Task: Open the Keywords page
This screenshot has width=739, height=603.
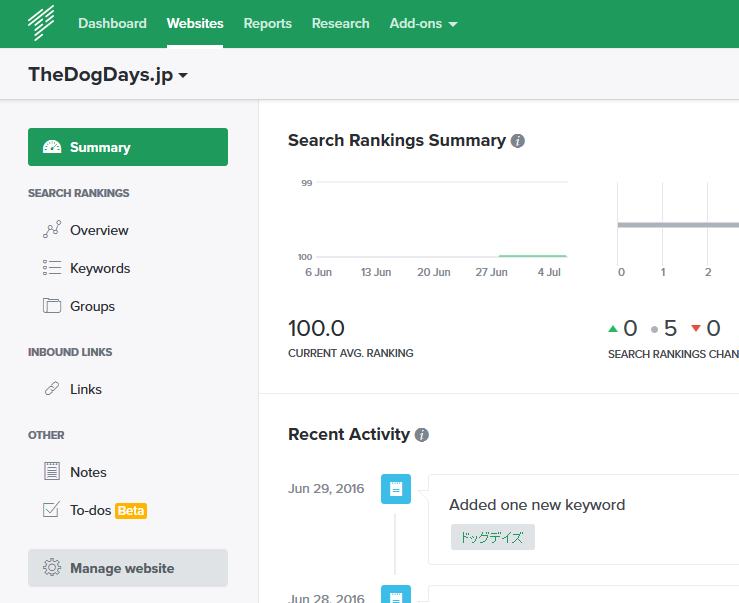Action: pos(100,268)
